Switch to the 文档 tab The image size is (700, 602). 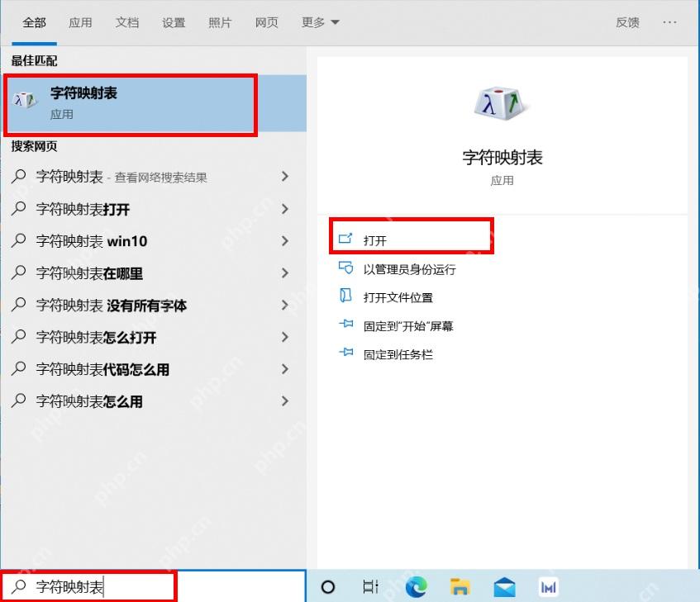click(127, 22)
